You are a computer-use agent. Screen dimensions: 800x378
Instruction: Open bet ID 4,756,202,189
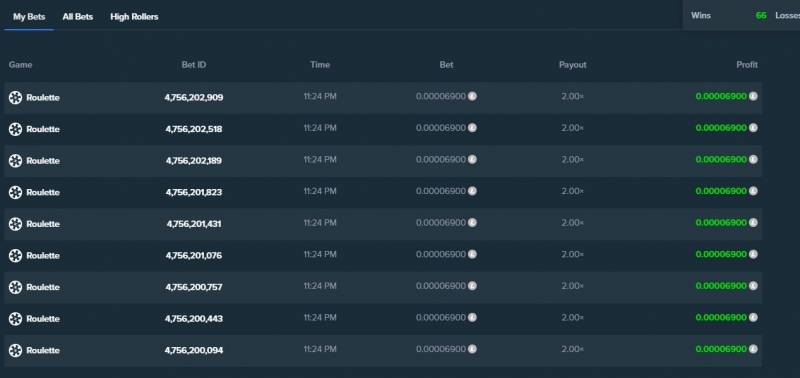click(x=194, y=161)
